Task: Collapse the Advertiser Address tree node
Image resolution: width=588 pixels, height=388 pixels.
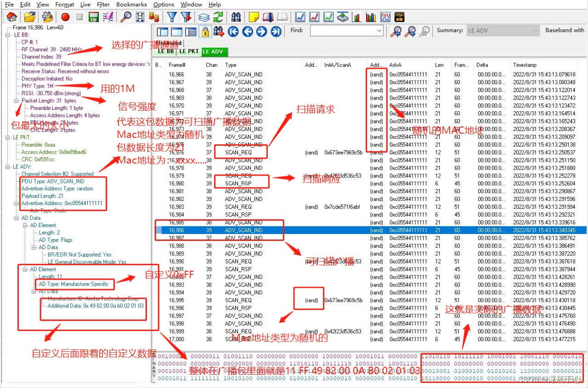Action: (x=17, y=203)
